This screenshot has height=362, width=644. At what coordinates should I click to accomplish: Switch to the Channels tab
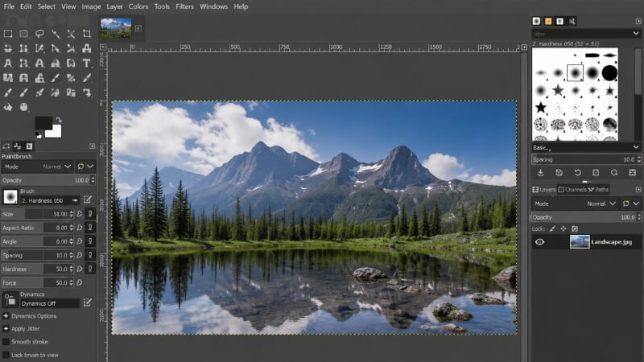pyautogui.click(x=572, y=189)
